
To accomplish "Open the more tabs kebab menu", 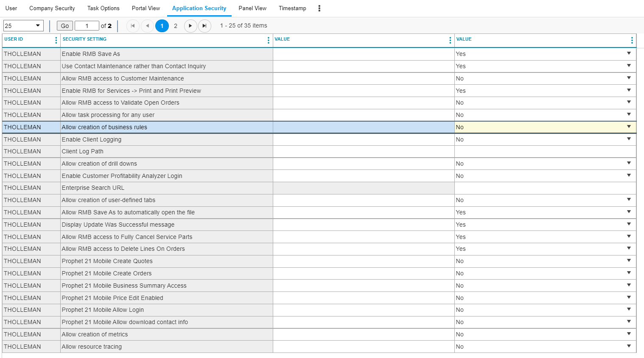I will (319, 8).
